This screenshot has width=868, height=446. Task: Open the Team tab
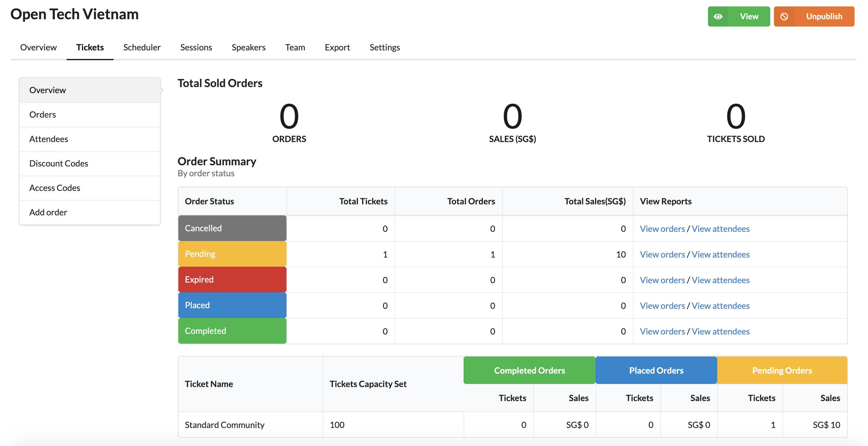coord(295,47)
